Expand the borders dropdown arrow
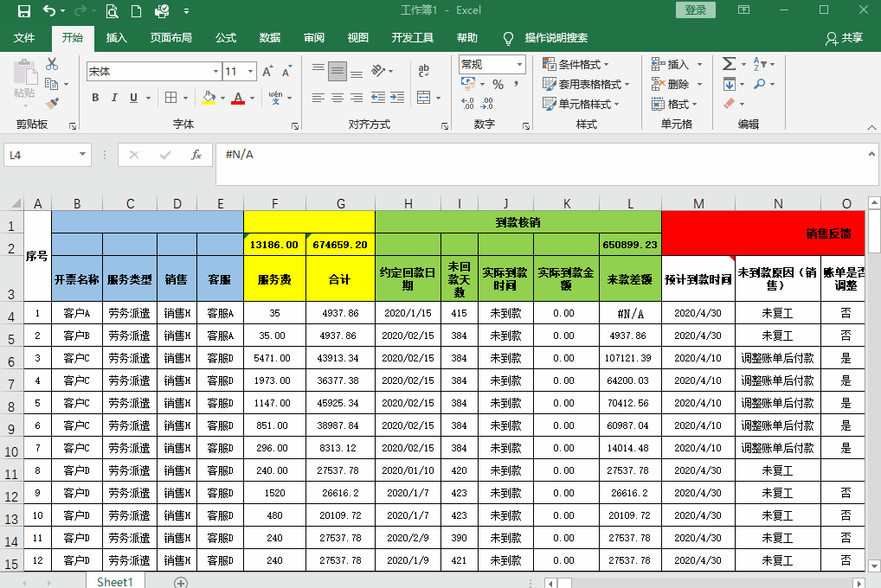The width and height of the screenshot is (881, 588). pos(185,98)
